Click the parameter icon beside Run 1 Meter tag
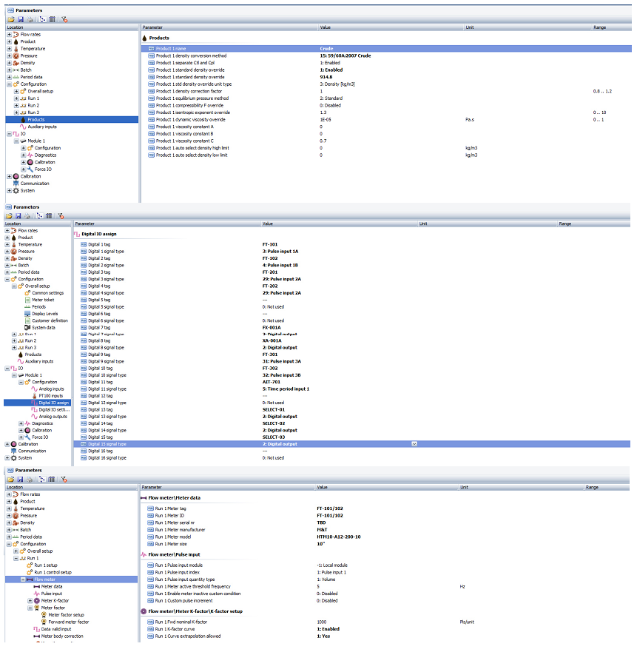 [150, 508]
